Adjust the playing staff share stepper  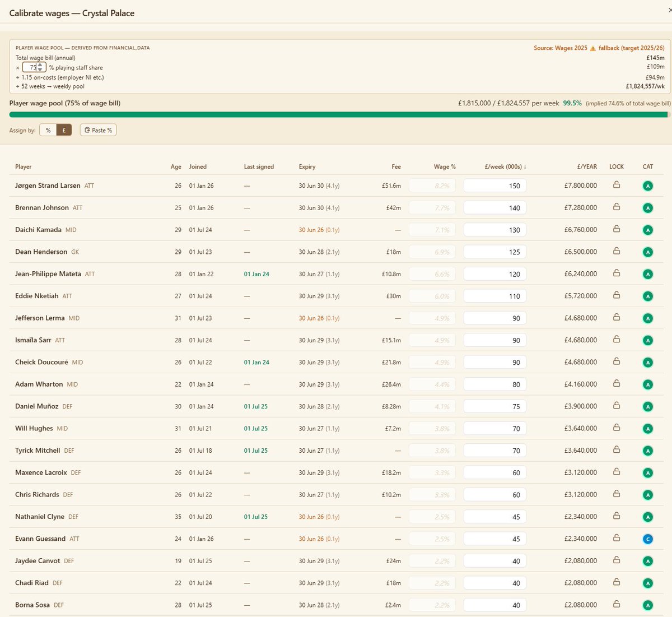(40, 67)
